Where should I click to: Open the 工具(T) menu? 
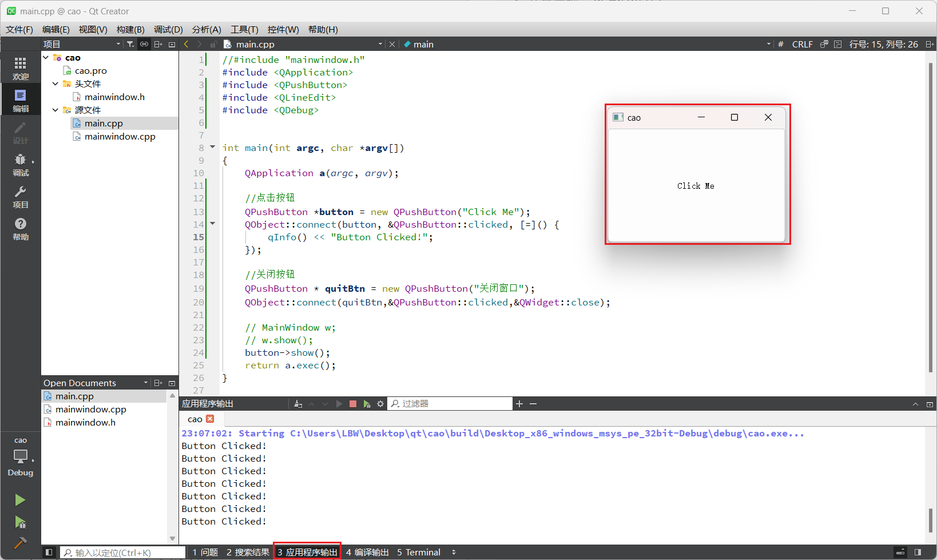pyautogui.click(x=244, y=29)
